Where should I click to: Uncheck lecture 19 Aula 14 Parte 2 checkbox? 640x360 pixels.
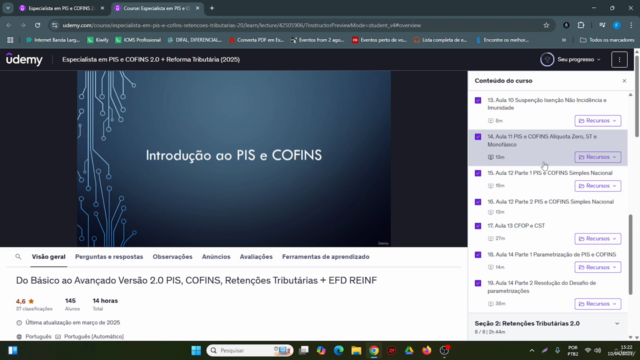pyautogui.click(x=478, y=283)
